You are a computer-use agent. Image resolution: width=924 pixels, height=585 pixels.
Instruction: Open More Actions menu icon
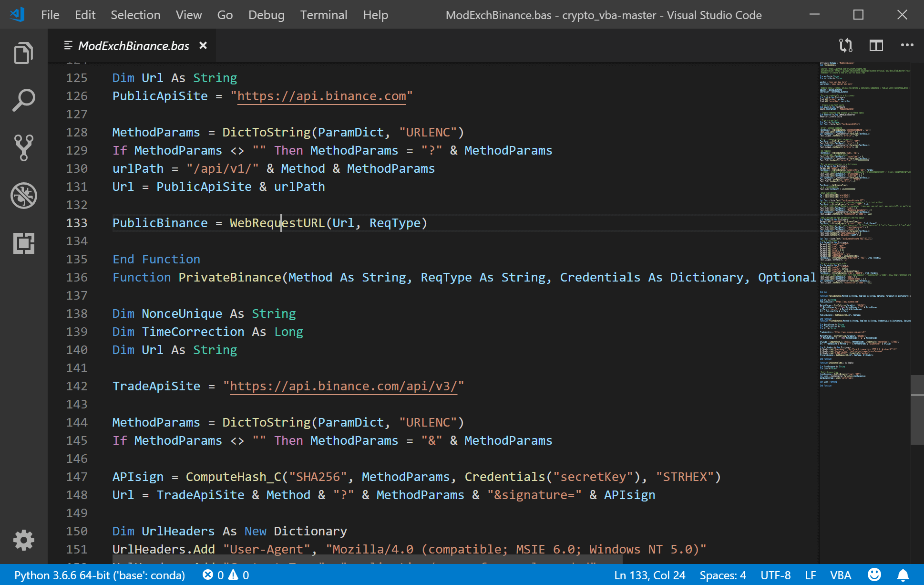[908, 45]
